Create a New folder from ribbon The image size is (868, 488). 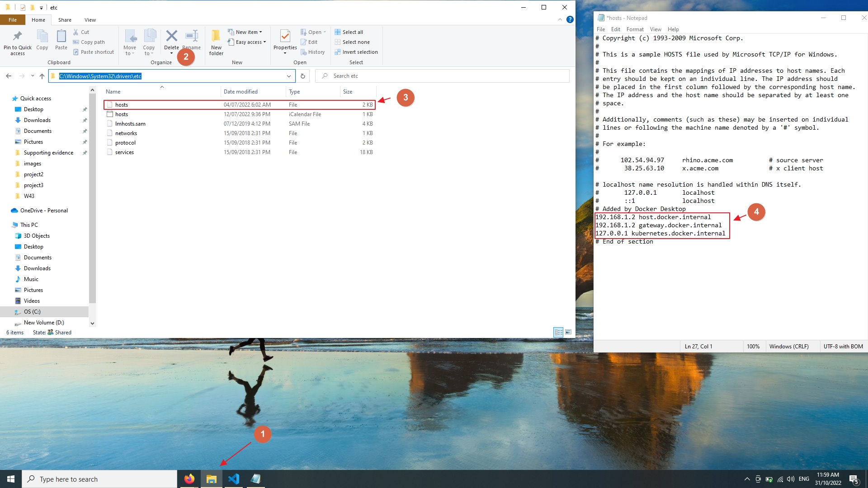pyautogui.click(x=216, y=42)
